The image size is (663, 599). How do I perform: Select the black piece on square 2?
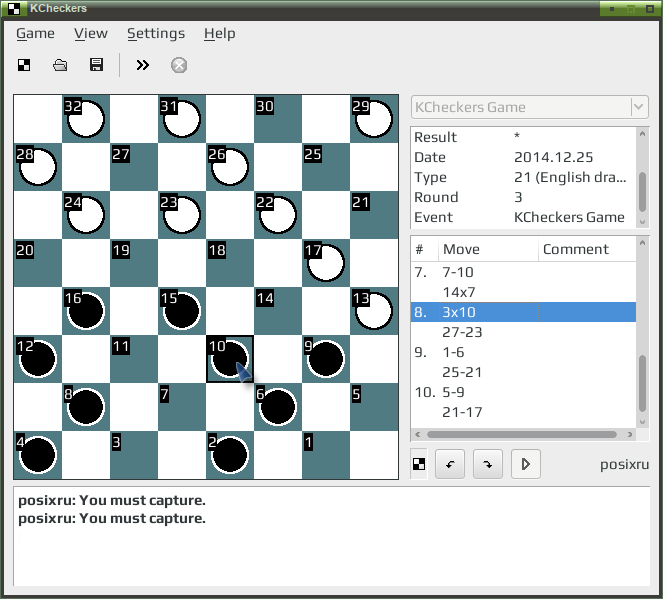230,455
